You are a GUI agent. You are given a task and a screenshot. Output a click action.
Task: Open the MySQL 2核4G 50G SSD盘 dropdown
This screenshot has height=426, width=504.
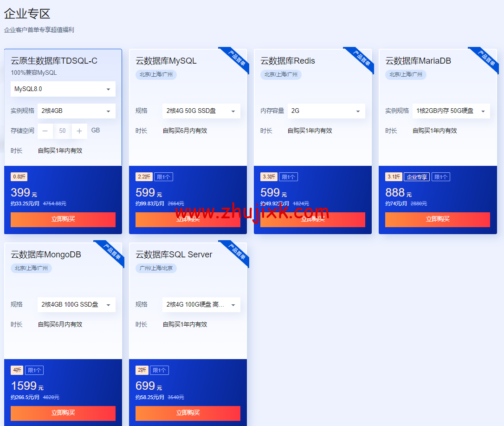point(201,111)
